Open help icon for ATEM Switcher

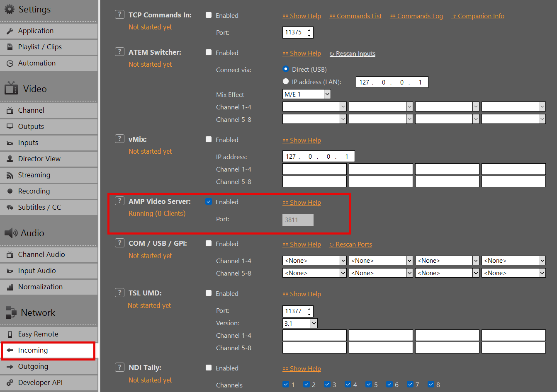[119, 52]
